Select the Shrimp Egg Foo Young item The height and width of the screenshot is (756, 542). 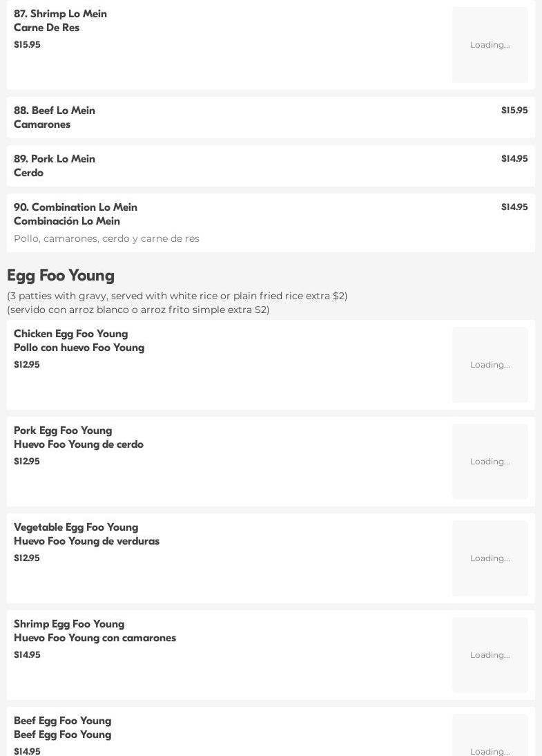271,655
